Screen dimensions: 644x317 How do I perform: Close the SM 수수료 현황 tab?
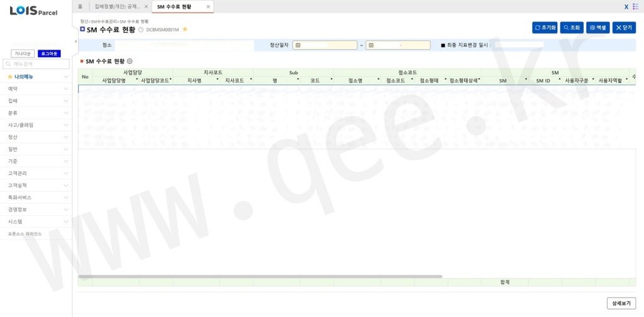tap(208, 6)
